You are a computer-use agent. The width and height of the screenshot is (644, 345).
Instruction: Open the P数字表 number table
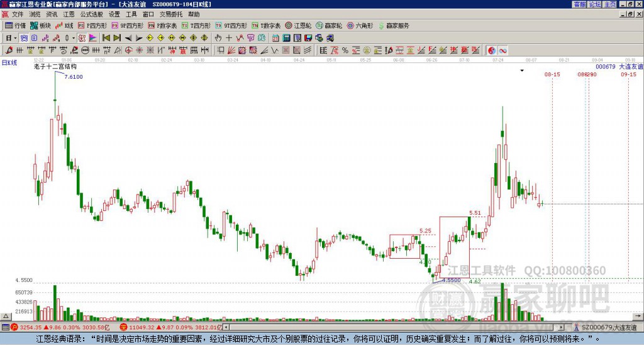click(x=162, y=25)
